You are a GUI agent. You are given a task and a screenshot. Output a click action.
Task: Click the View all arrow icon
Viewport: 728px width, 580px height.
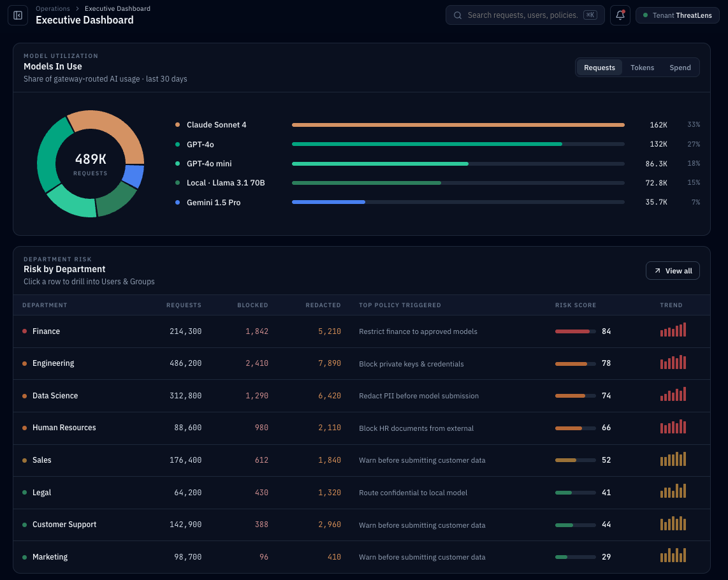657,271
